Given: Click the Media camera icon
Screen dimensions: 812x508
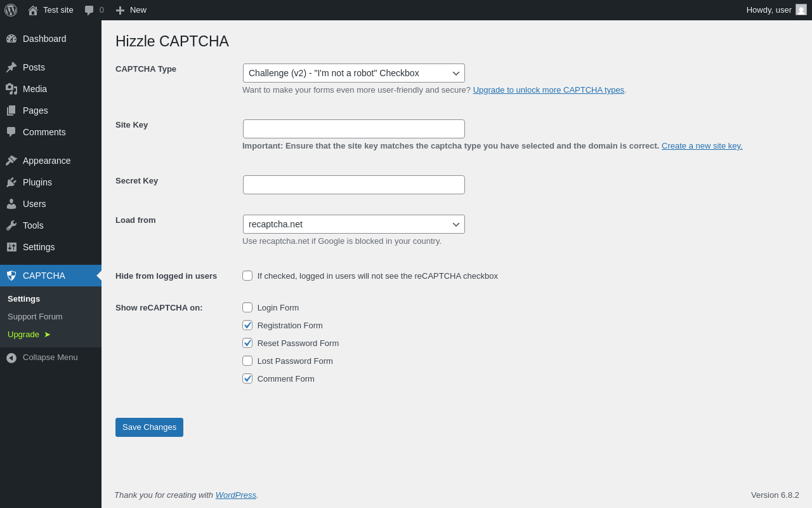Looking at the screenshot, I should [x=11, y=89].
